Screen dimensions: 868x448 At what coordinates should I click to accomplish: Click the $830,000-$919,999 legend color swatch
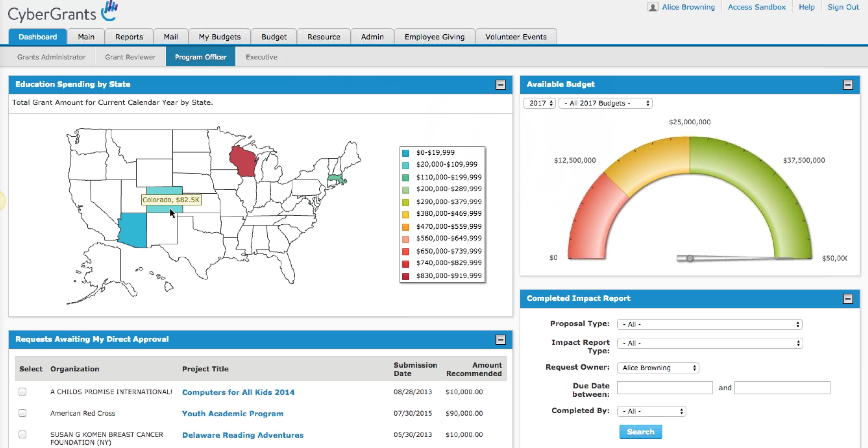click(406, 276)
